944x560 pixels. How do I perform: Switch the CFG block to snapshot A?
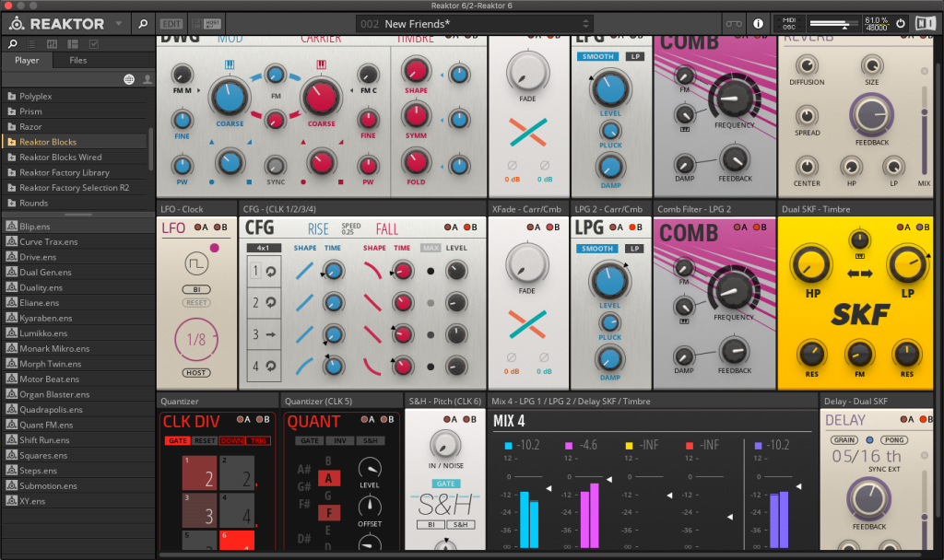click(x=451, y=227)
